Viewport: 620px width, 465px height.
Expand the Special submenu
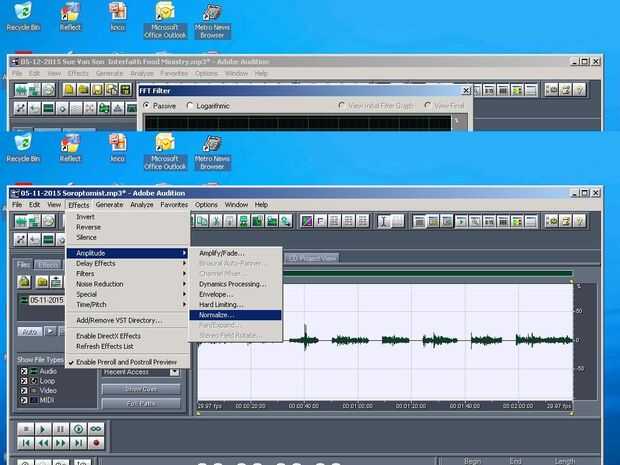pos(127,294)
